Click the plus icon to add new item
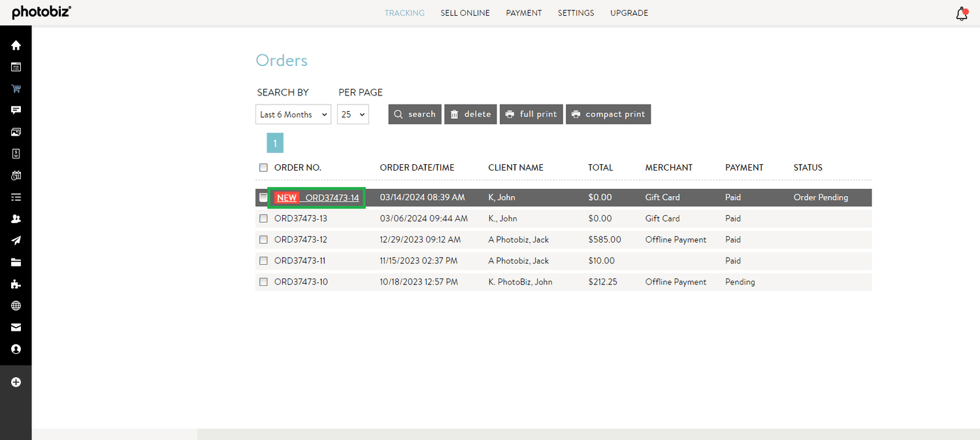This screenshot has height=440, width=980. pos(16,382)
